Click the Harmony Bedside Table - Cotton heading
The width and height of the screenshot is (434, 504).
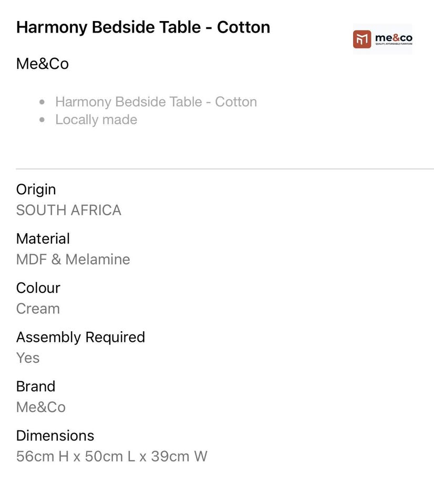143,27
